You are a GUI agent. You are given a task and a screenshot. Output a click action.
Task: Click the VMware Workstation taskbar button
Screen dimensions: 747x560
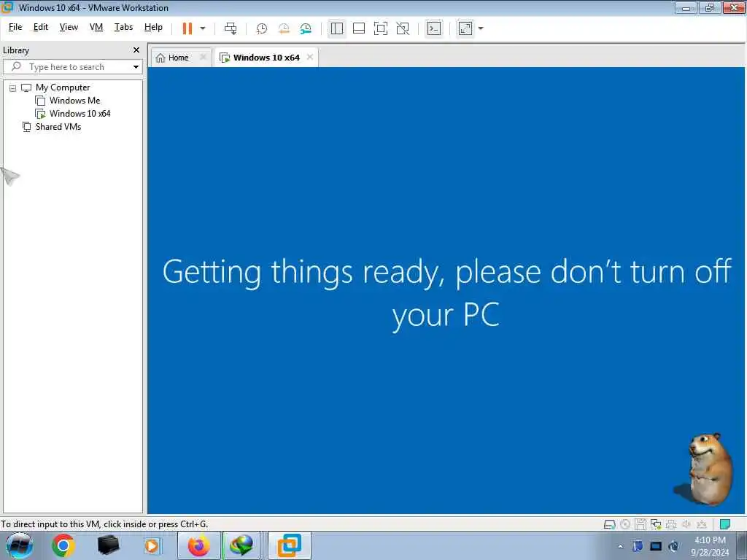289,545
